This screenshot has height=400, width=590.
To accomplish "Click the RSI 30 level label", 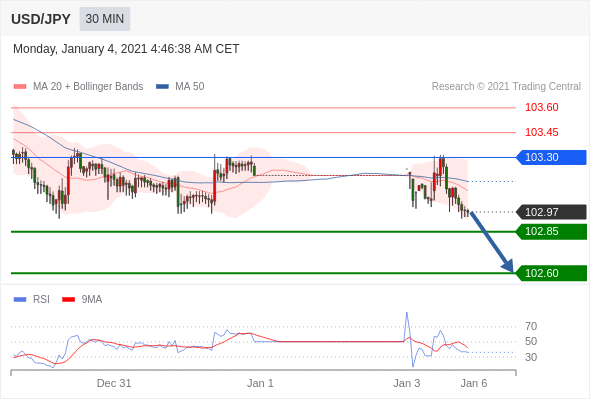I will point(531,357).
